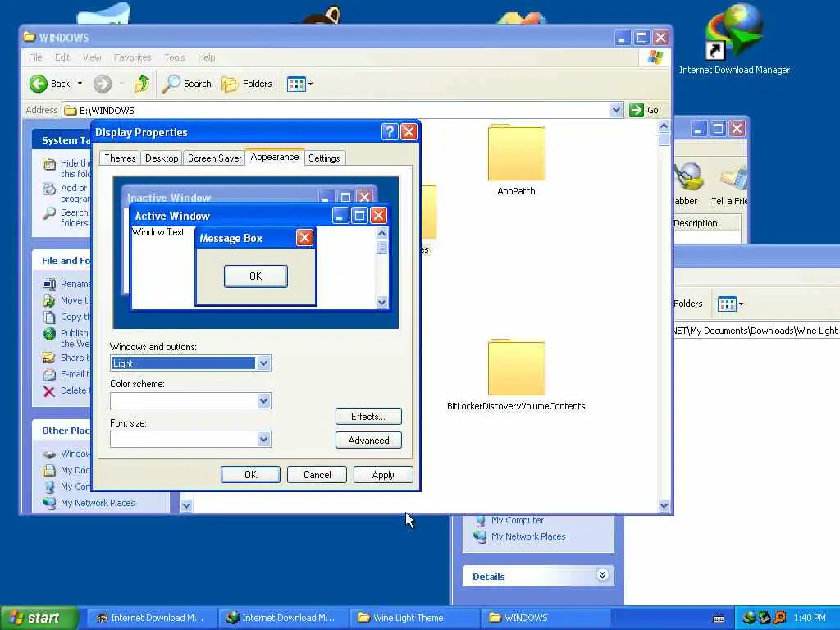Open the File menu in WINDOWS explorer

click(x=35, y=57)
